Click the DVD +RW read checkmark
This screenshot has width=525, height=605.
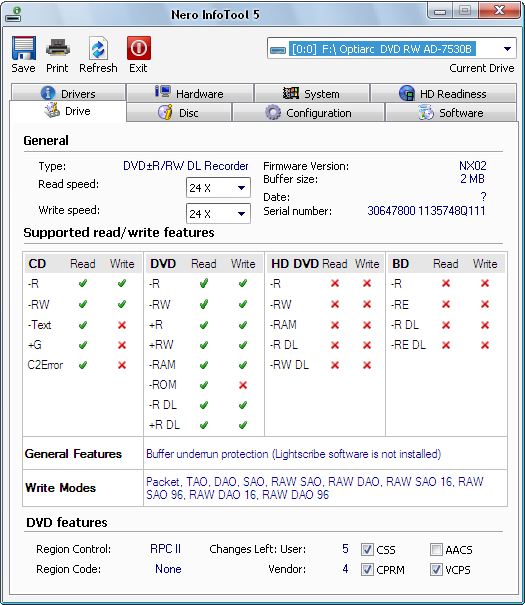(x=204, y=345)
